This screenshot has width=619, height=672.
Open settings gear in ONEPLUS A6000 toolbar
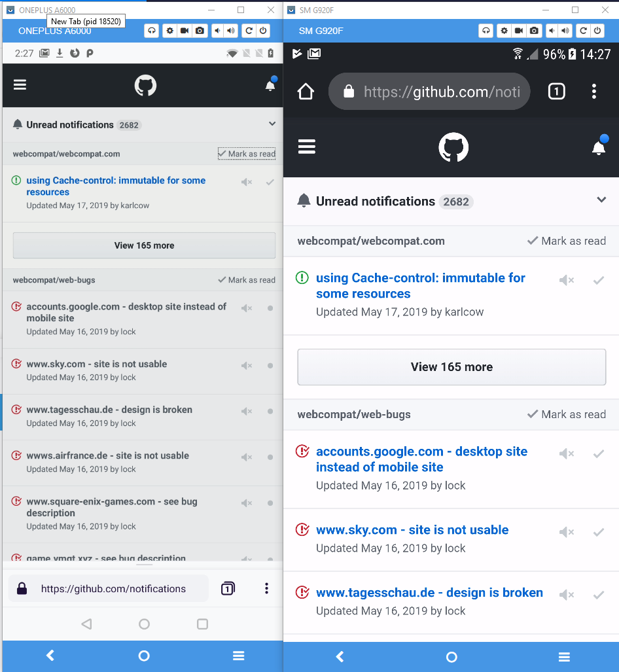[169, 31]
